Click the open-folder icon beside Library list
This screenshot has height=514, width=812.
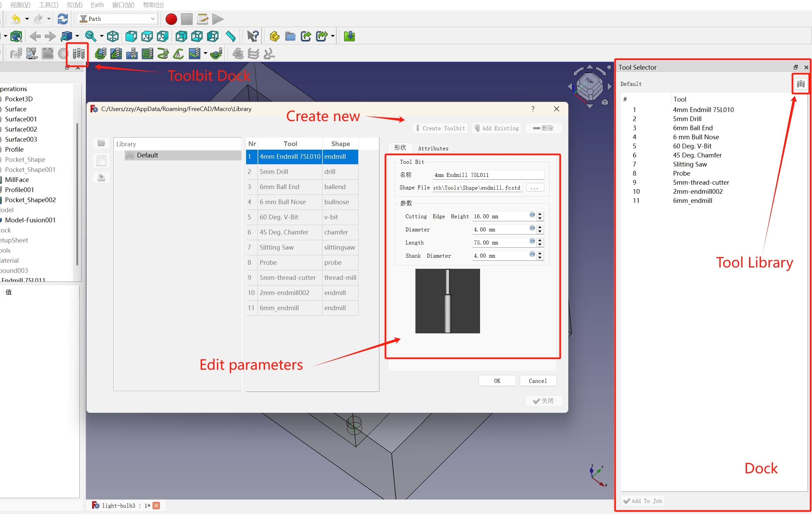click(x=101, y=143)
